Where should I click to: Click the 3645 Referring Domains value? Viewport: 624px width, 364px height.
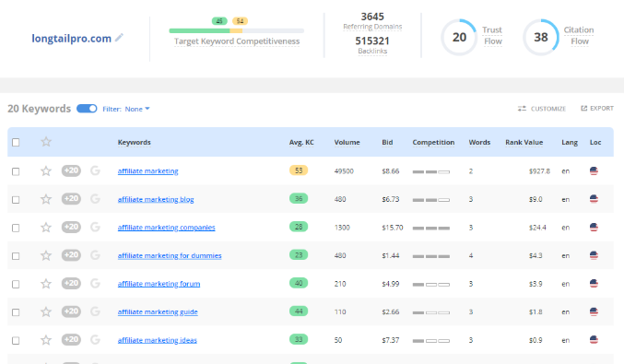pos(372,17)
